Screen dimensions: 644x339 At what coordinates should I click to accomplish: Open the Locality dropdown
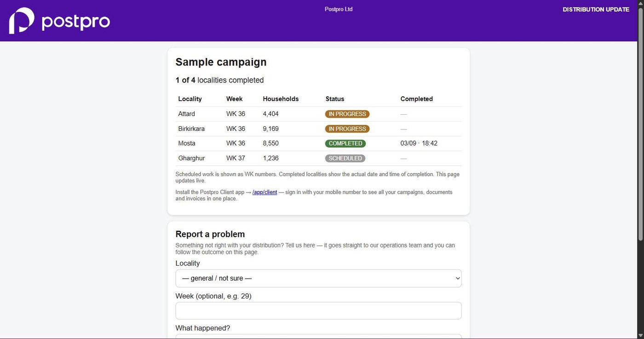click(318, 278)
